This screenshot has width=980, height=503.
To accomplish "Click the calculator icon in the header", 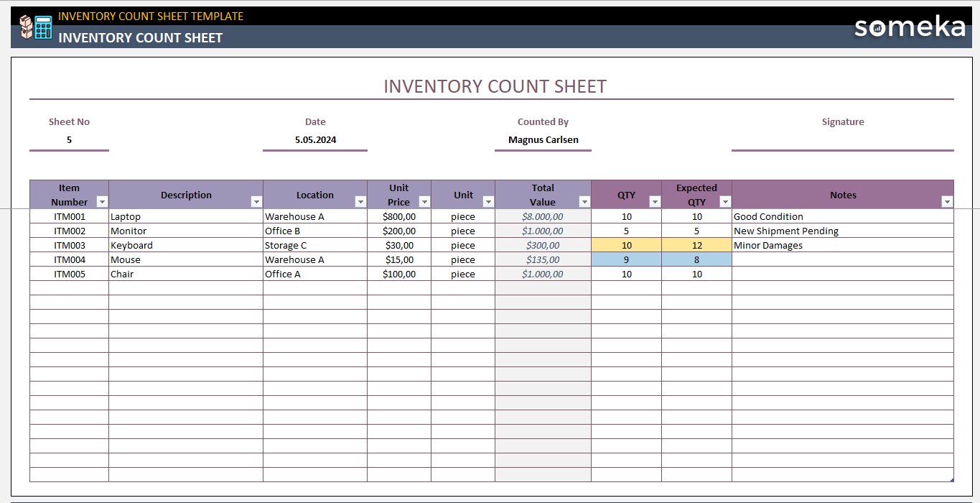I will (x=44, y=29).
